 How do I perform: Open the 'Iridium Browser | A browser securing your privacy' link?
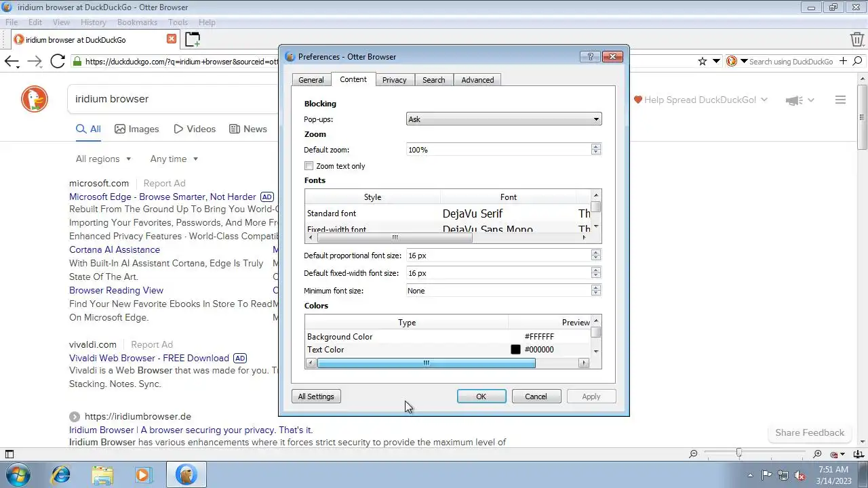pyautogui.click(x=191, y=430)
